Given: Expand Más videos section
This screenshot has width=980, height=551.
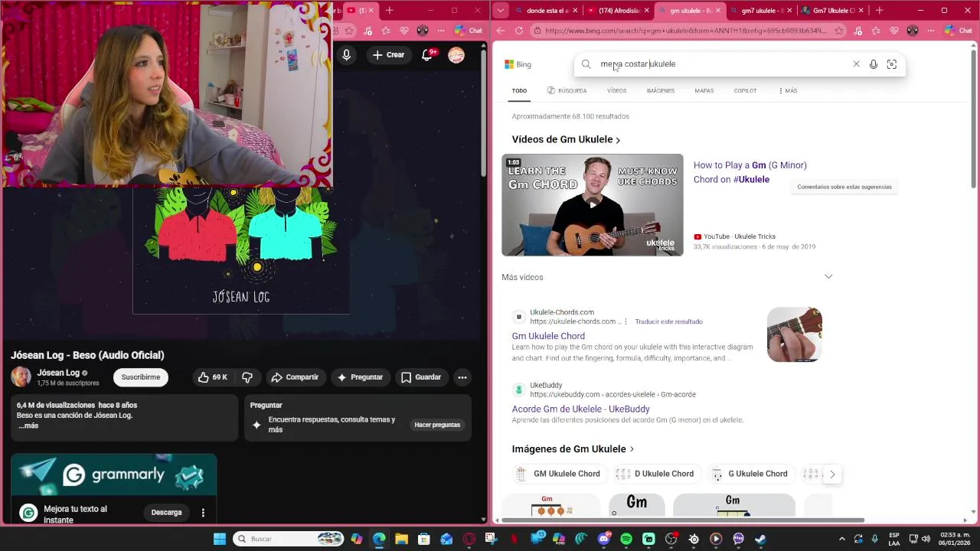Looking at the screenshot, I should click(828, 276).
